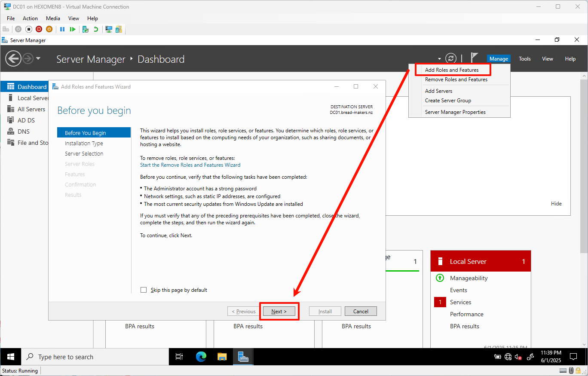Click the greyed Start power icon in VM toolbar
The image size is (588, 376).
click(x=18, y=29)
